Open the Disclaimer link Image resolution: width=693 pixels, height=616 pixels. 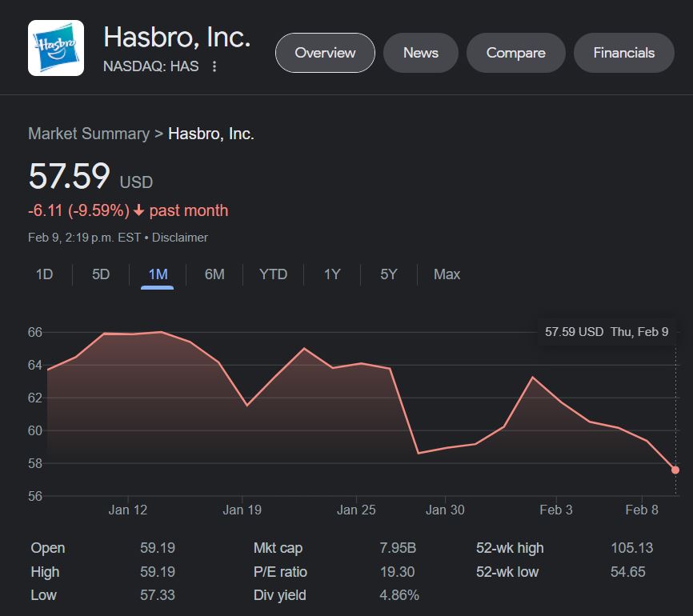tap(180, 238)
